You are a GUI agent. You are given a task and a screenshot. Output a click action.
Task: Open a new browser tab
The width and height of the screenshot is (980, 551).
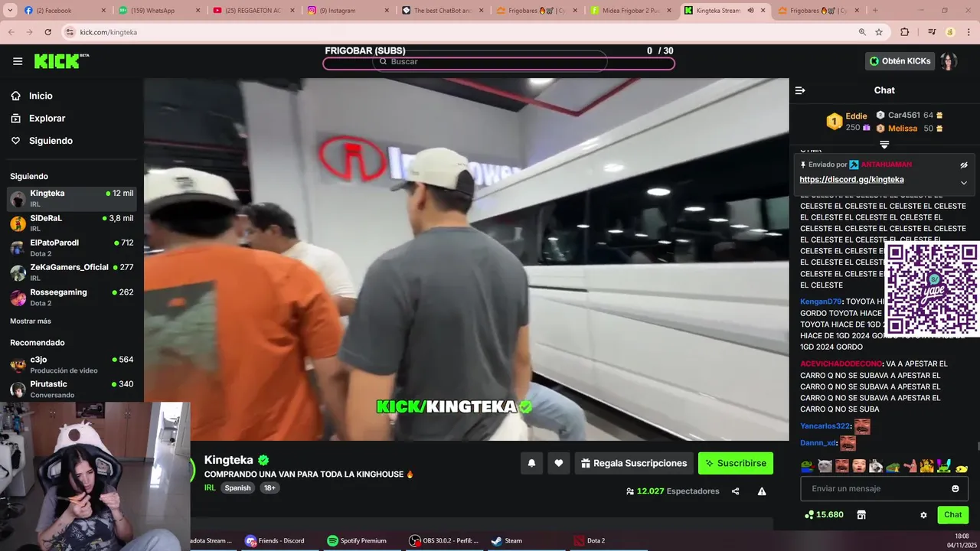pos(874,11)
